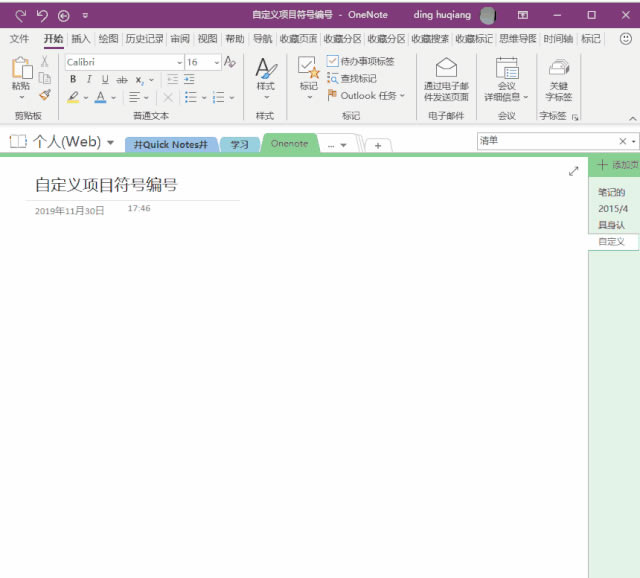
Task: Click the Cut scissors icon
Action: point(44,62)
